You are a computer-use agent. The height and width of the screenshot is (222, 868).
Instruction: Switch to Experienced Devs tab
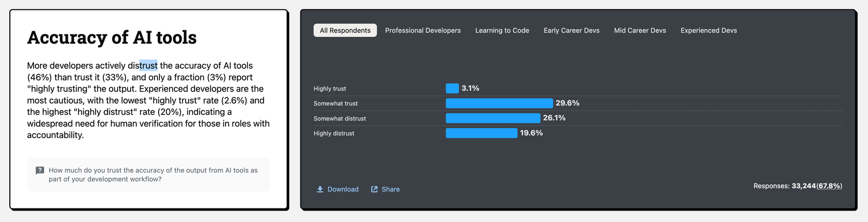click(709, 31)
